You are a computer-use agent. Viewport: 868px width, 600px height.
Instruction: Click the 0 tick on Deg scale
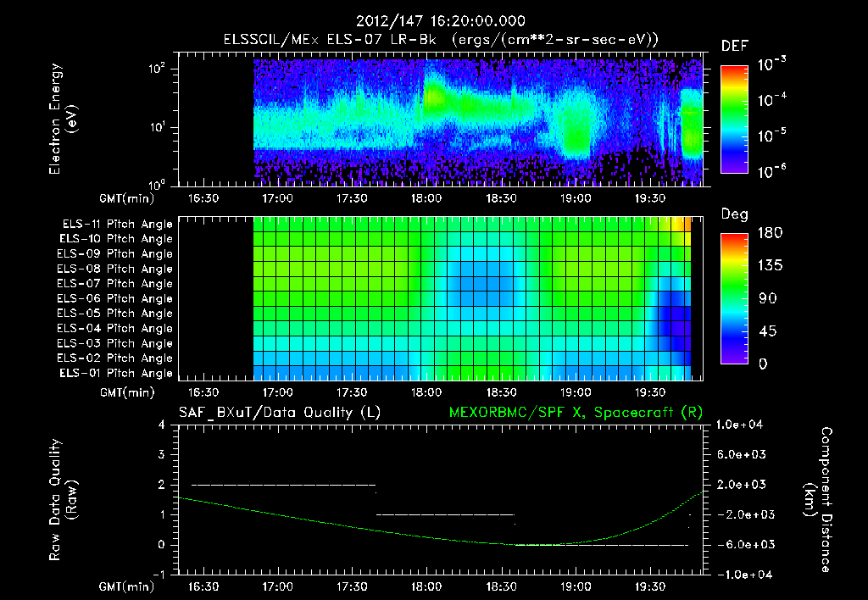pyautogui.click(x=764, y=364)
